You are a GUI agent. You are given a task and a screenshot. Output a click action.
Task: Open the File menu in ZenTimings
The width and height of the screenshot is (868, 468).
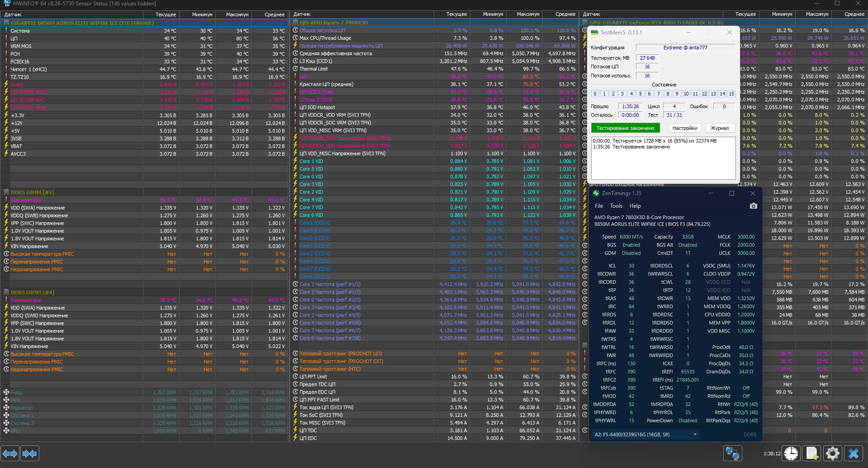(x=598, y=206)
